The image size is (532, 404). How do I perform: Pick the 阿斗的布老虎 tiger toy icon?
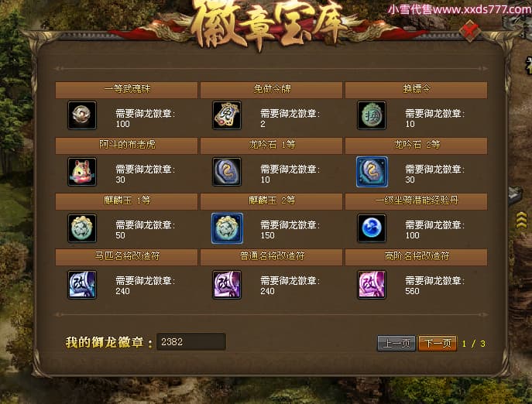(x=82, y=172)
